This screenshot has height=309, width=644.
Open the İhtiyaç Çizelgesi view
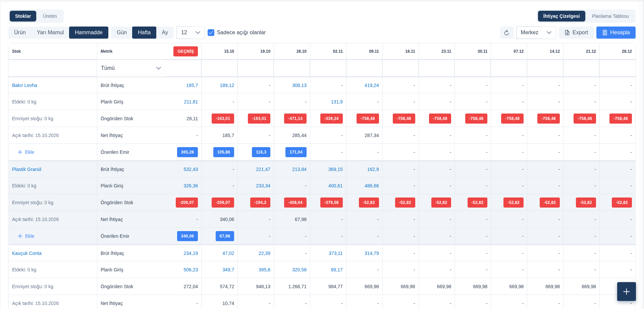561,16
